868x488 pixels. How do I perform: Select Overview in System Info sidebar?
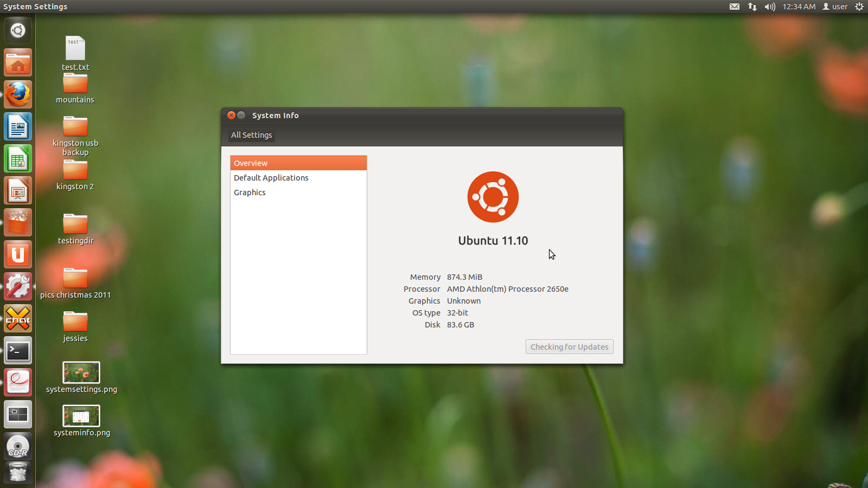coord(298,163)
